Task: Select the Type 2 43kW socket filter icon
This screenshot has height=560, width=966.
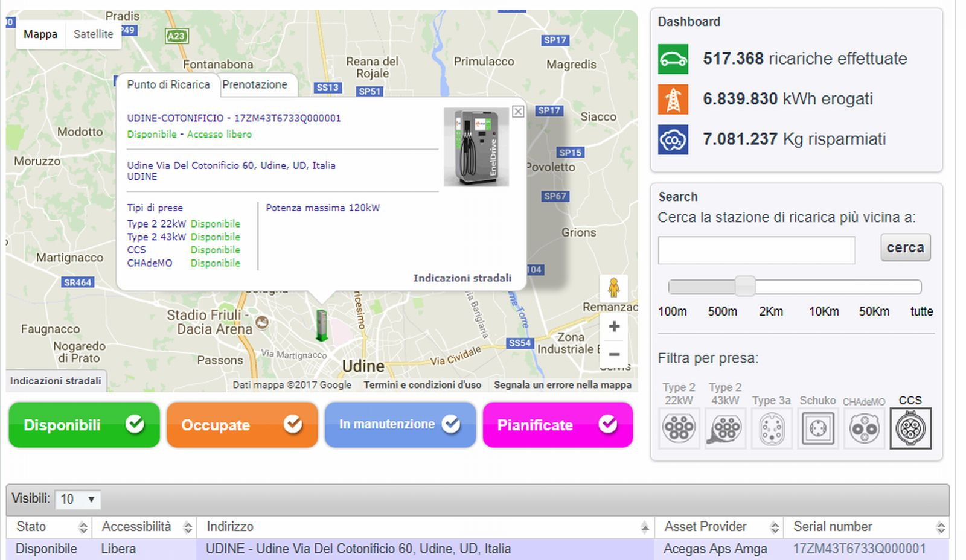Action: coord(725,428)
